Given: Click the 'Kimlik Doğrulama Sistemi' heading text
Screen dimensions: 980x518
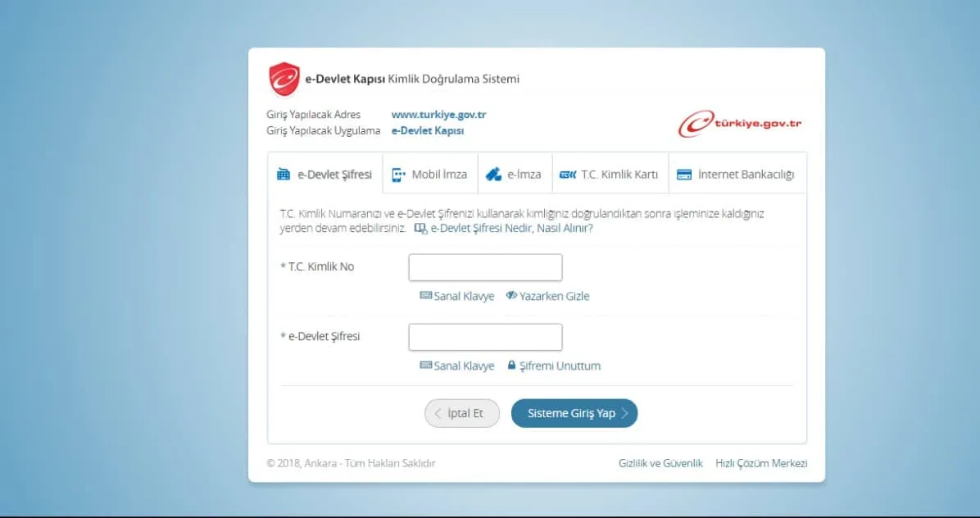Looking at the screenshot, I should pos(454,79).
